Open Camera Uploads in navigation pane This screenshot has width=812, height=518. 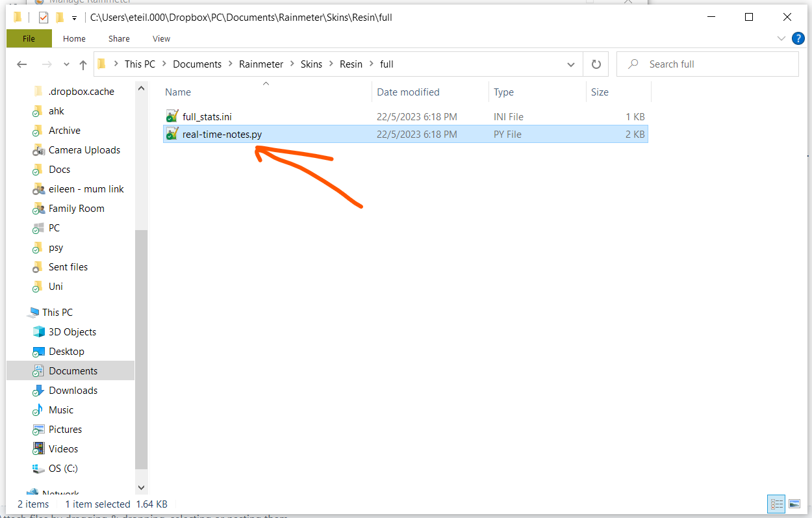click(84, 150)
